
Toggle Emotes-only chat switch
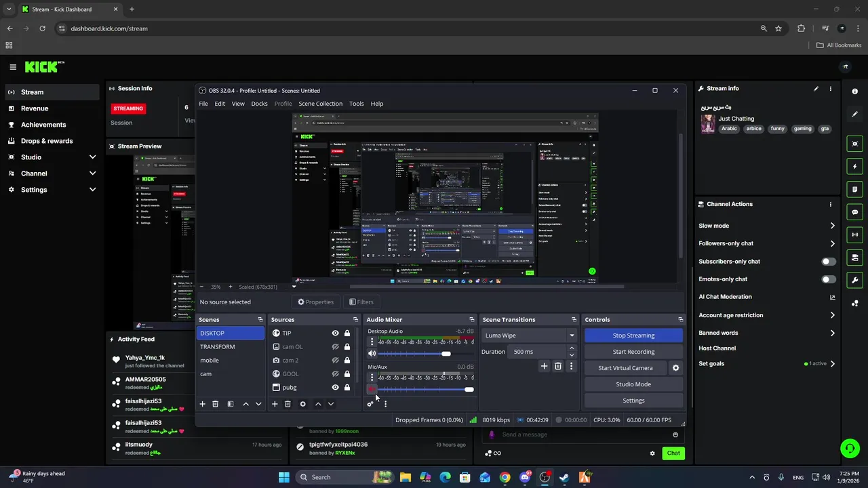(x=829, y=279)
